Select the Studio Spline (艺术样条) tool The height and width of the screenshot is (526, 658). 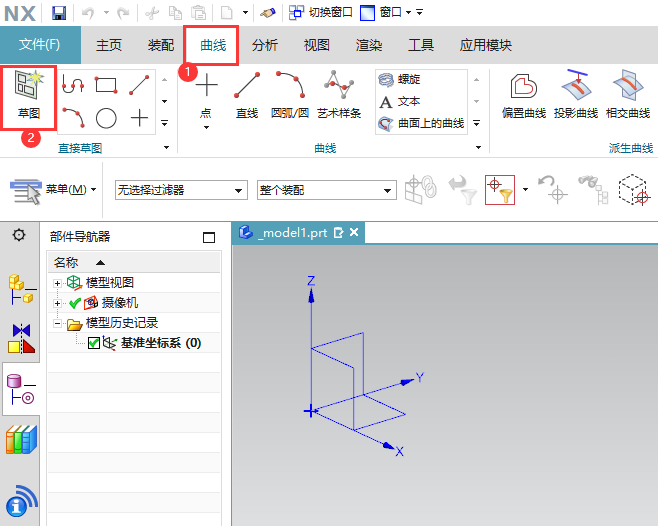(339, 95)
